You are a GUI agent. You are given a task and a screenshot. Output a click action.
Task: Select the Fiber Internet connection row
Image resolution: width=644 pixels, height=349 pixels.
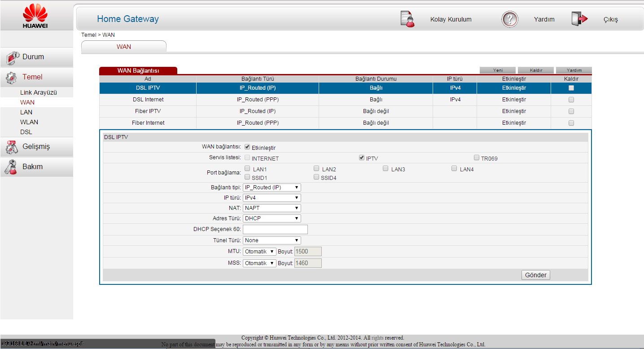point(346,123)
